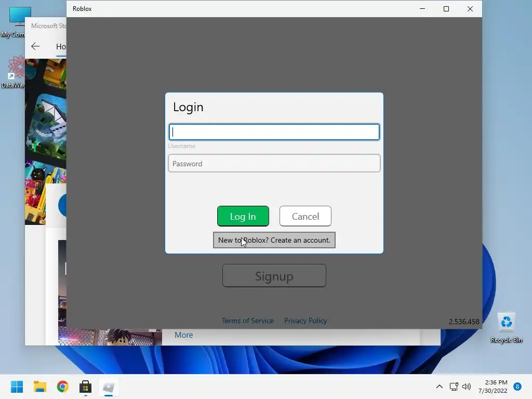
Task: Click sailboat game thumbnail in Microsoft Store
Action: pos(47,127)
